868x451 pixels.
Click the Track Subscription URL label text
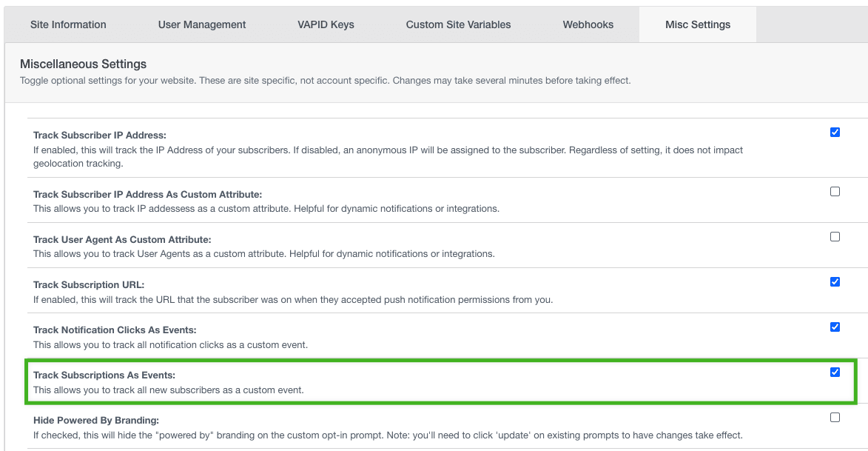click(87, 285)
